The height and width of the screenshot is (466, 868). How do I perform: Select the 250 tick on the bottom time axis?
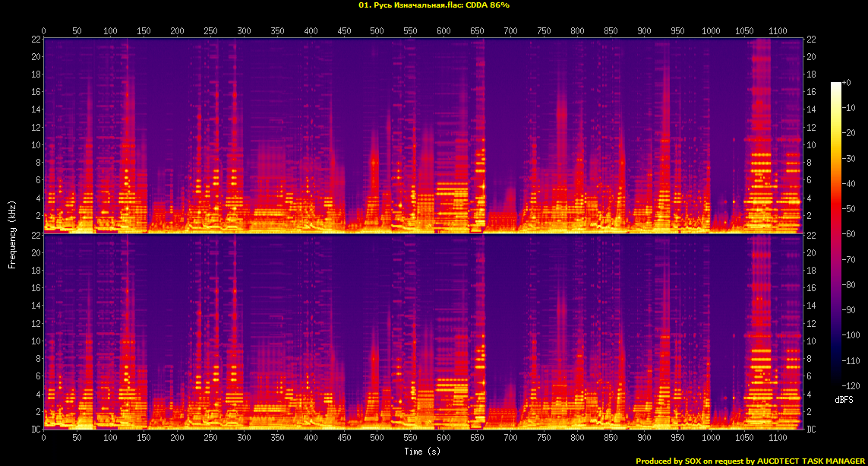coord(210,439)
